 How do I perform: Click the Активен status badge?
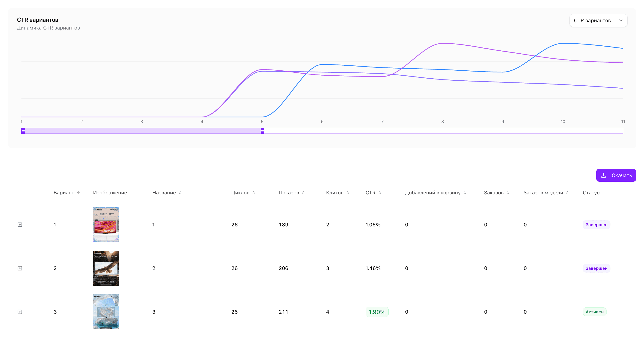(594, 312)
